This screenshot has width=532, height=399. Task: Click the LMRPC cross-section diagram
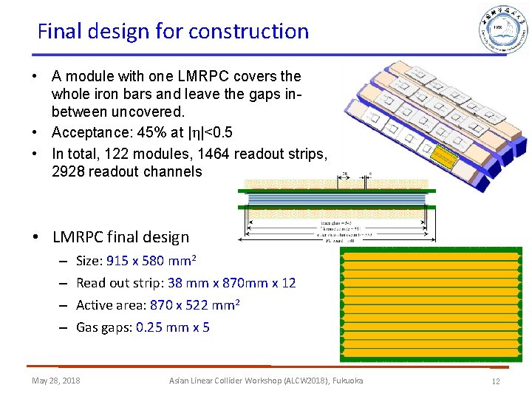(x=337, y=208)
